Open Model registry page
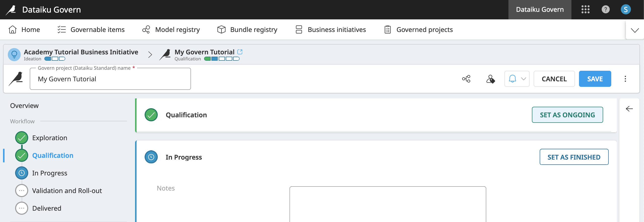This screenshot has width=644, height=222. point(171,30)
